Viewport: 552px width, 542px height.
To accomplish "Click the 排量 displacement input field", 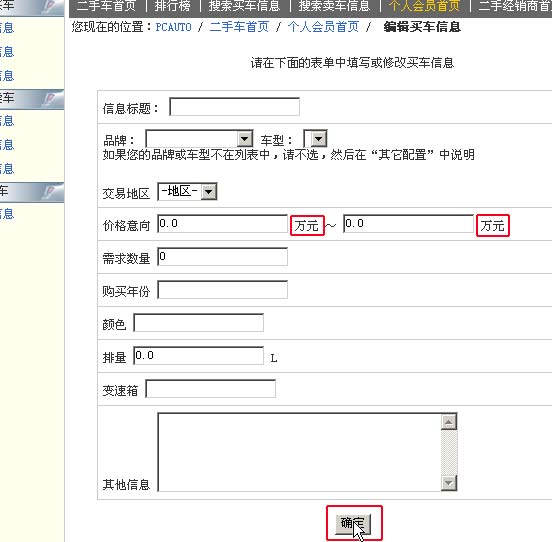I will 199,356.
